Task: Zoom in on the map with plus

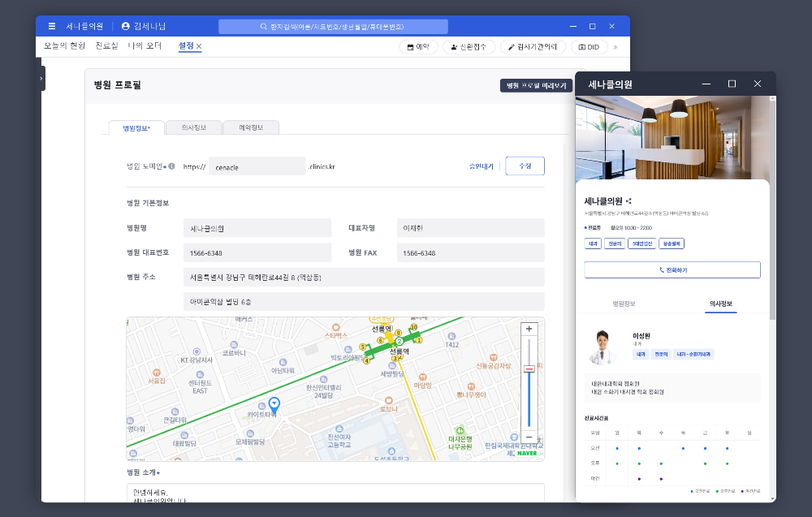Action: tap(529, 329)
